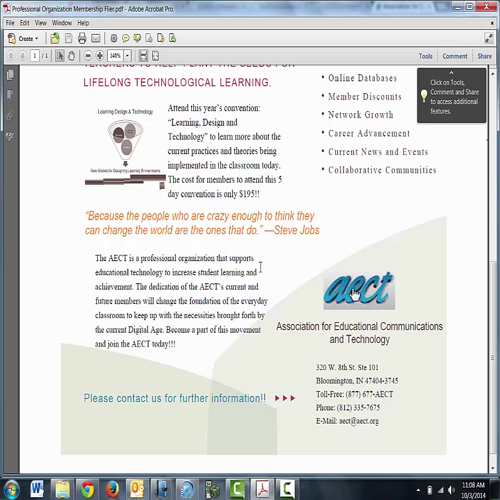
Task: Open the first Camtasia taskbar icon
Action: 237,490
